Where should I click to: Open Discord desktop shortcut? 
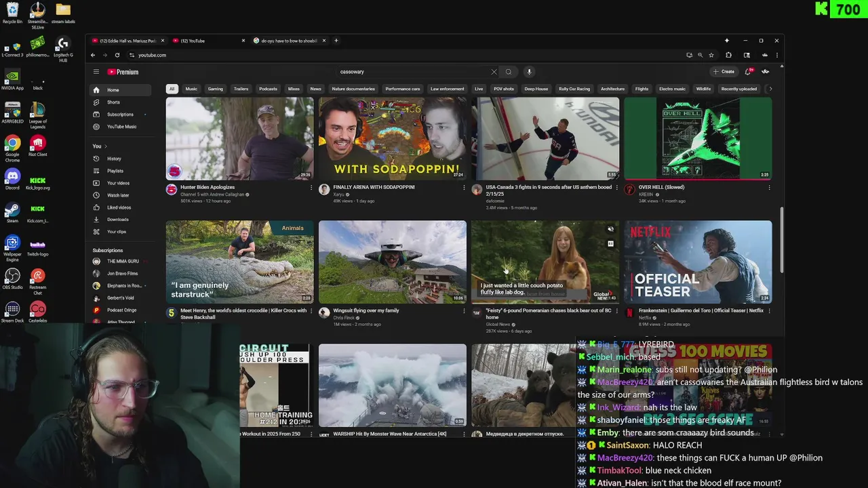(x=12, y=181)
